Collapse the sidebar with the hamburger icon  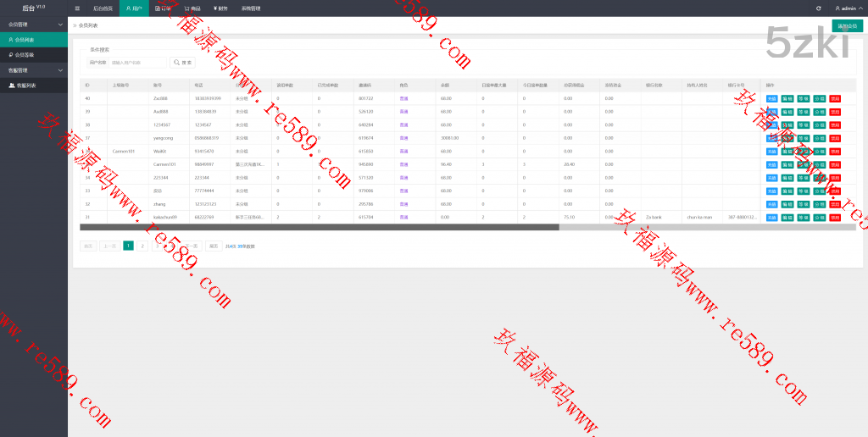77,8
